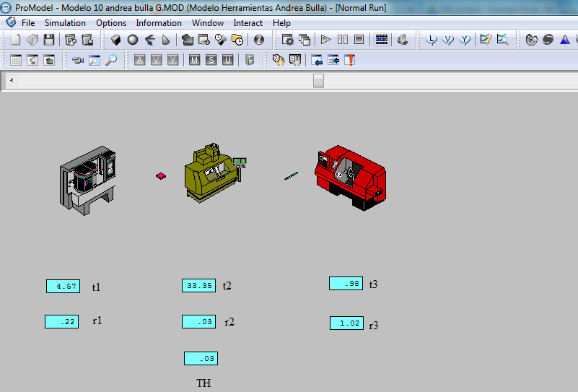Click the L speech bubble icon

(x=432, y=40)
